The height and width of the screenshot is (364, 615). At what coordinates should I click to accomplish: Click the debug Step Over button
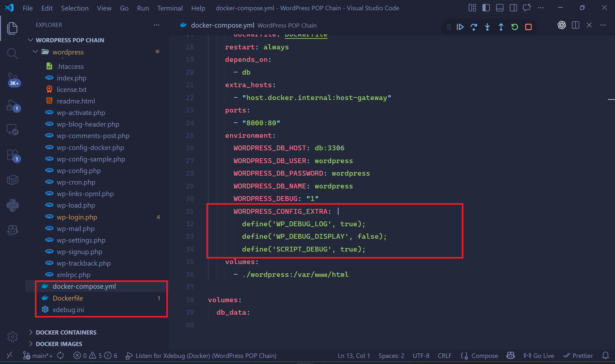(474, 27)
